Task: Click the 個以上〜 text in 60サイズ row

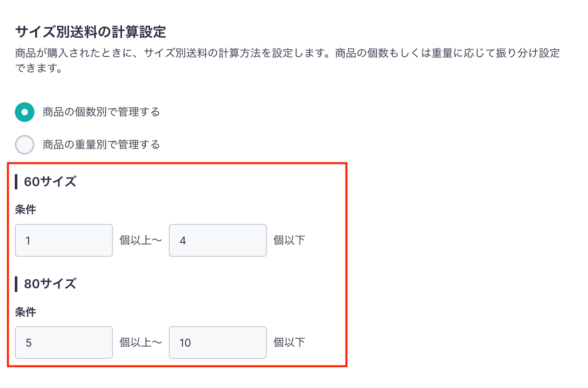Action: point(141,240)
